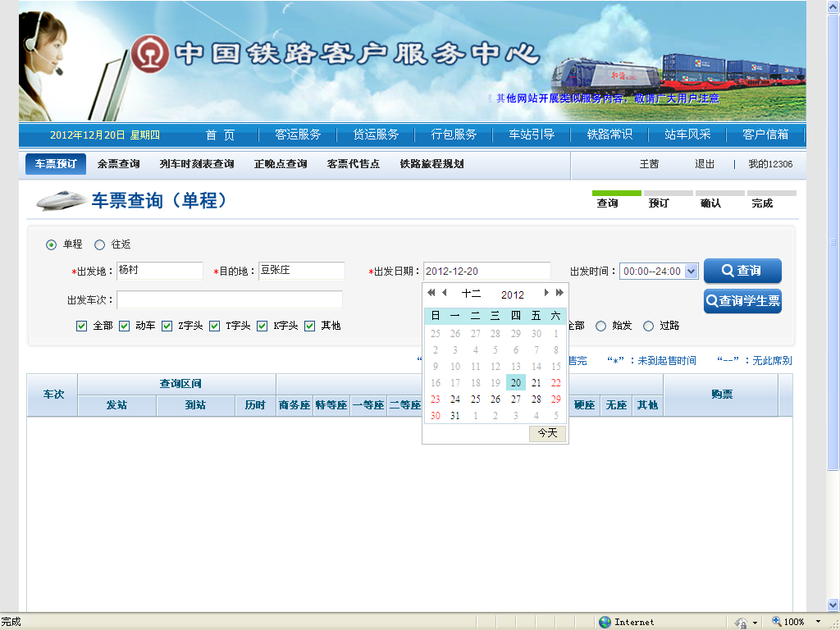Click the 出发车次 input field
Image resolution: width=840 pixels, height=630 pixels.
click(230, 299)
